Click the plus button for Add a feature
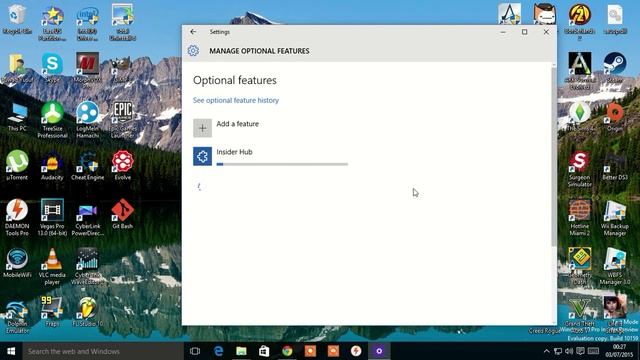 point(202,128)
